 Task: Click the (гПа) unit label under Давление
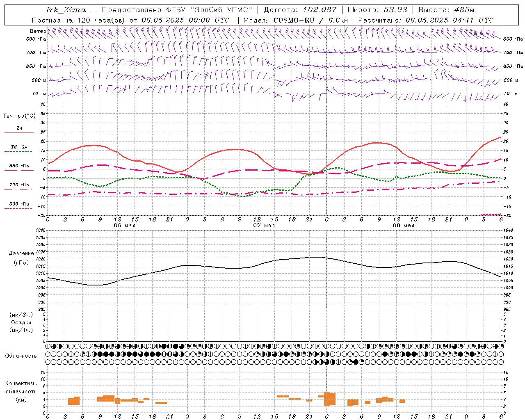(x=21, y=263)
